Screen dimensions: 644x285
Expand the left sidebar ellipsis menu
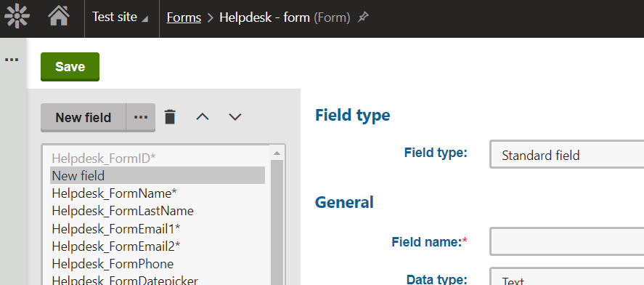[12, 60]
